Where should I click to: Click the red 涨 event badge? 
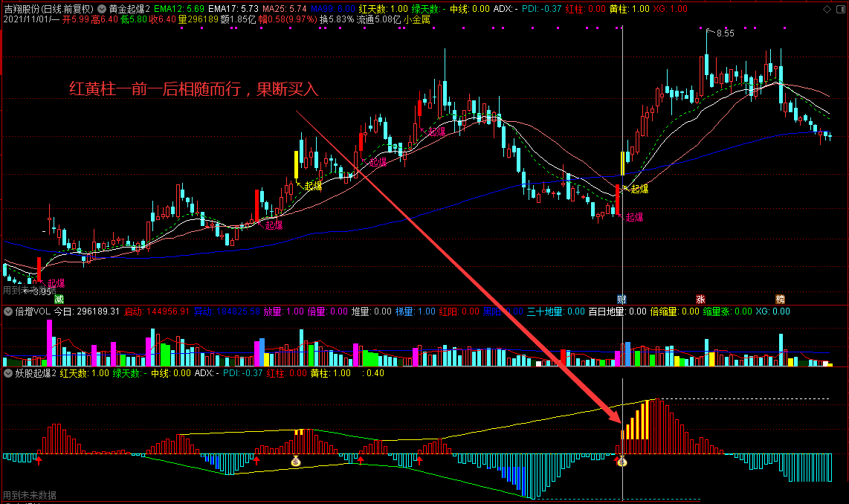700,300
